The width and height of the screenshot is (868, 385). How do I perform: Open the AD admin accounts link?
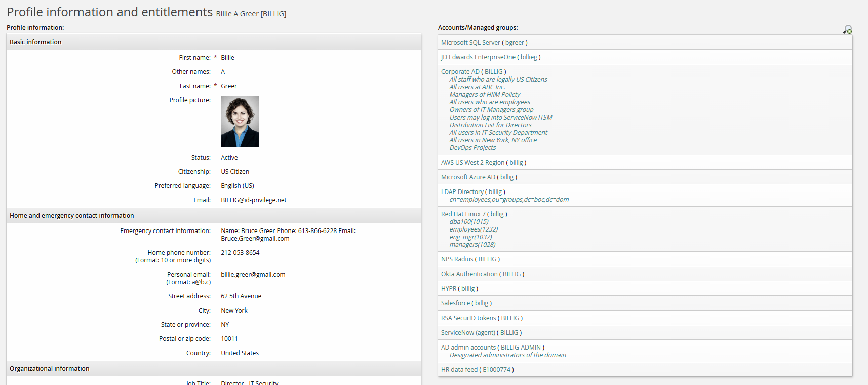click(x=468, y=348)
